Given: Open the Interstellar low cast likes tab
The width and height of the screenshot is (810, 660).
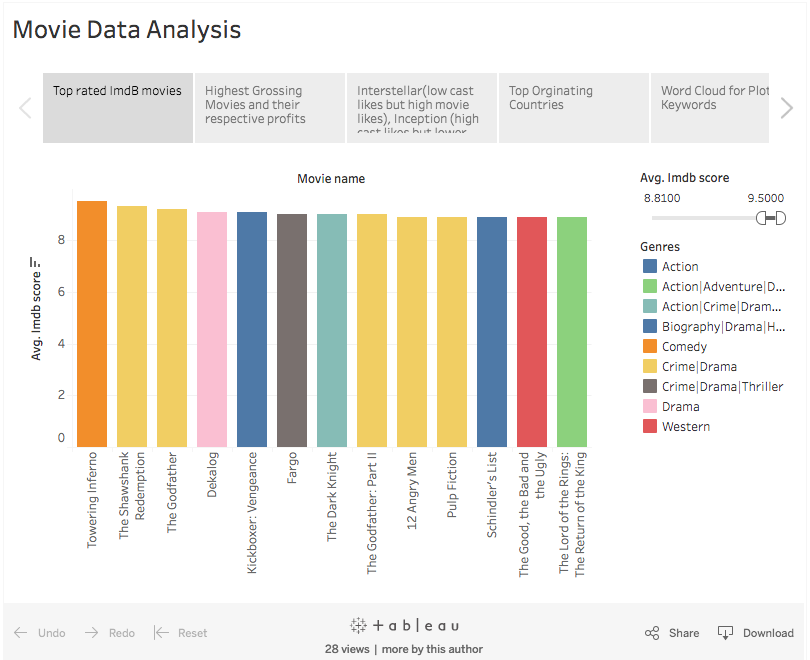Looking at the screenshot, I should [422, 108].
